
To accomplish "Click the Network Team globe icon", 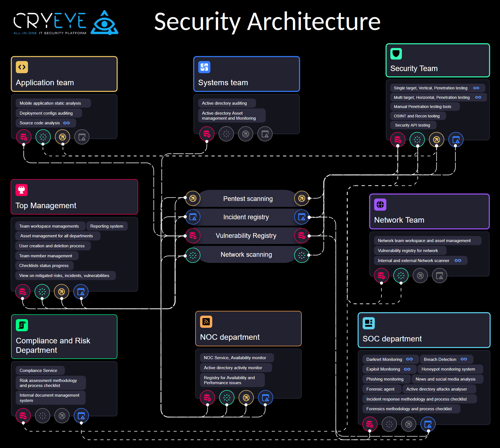I will 380,205.
